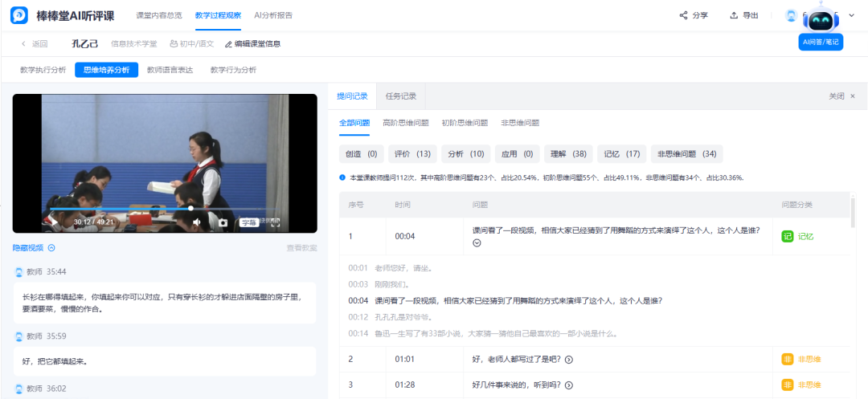This screenshot has width=868, height=399.
Task: Filter by 非思维问题 tab
Action: point(520,124)
